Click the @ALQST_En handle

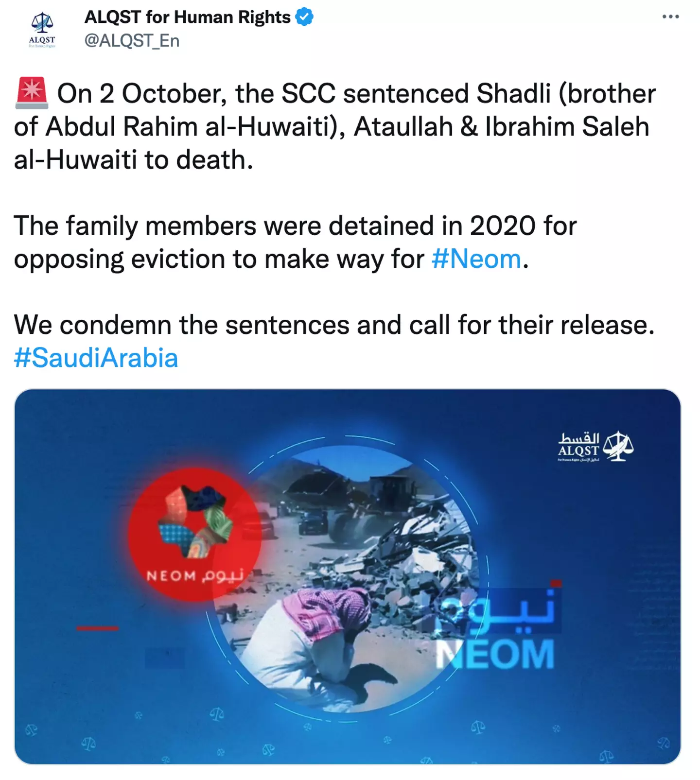132,40
